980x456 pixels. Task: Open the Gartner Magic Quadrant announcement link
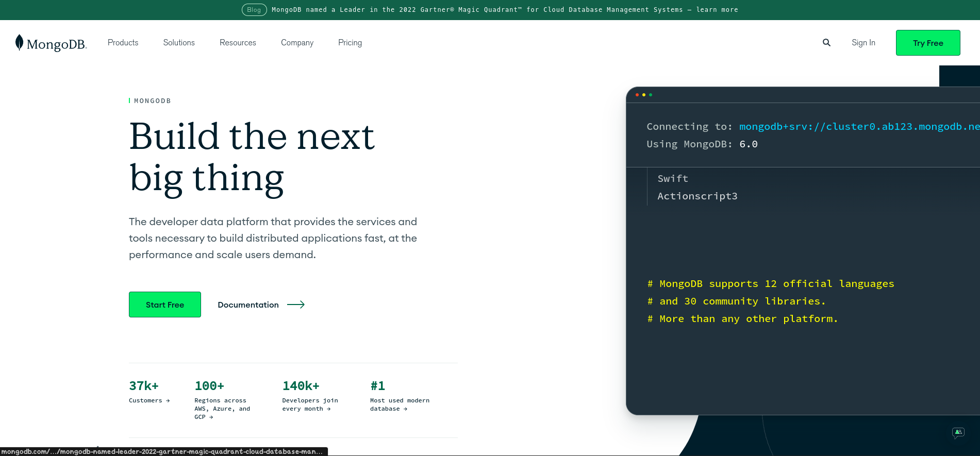[x=505, y=10]
